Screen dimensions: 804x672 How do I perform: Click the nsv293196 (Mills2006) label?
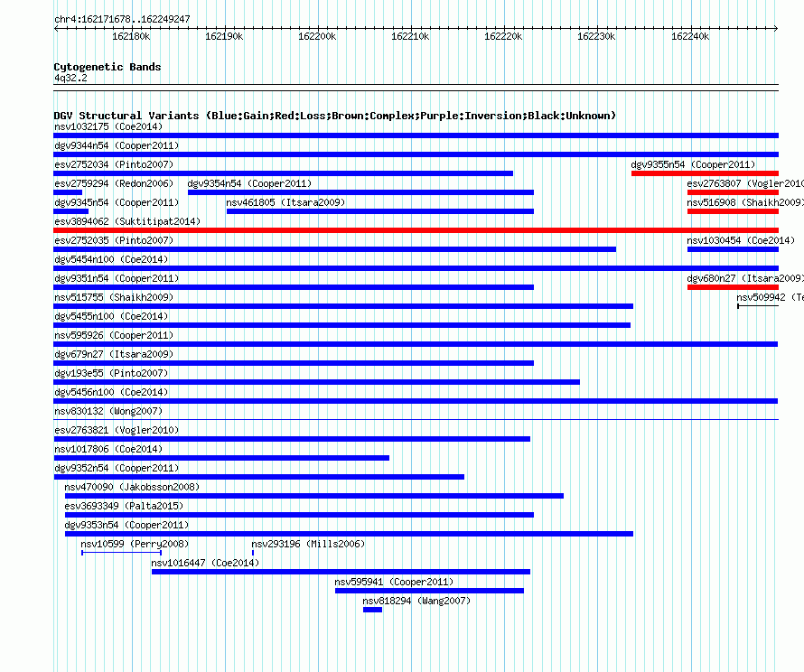pyautogui.click(x=308, y=544)
